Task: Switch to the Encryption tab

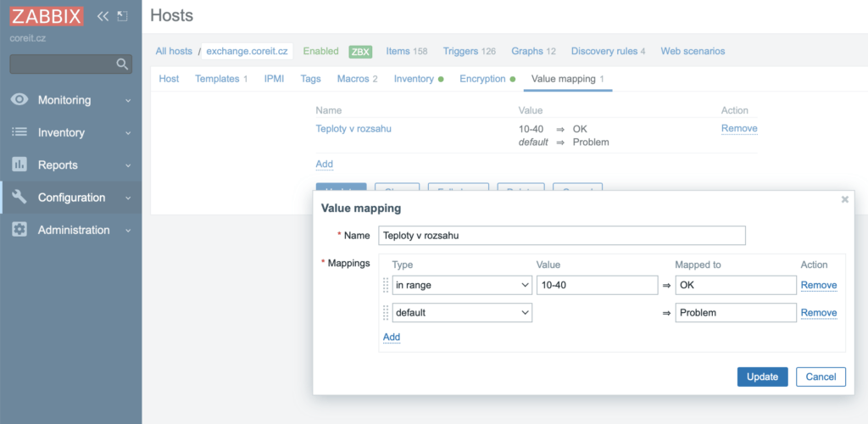Action: [487, 79]
